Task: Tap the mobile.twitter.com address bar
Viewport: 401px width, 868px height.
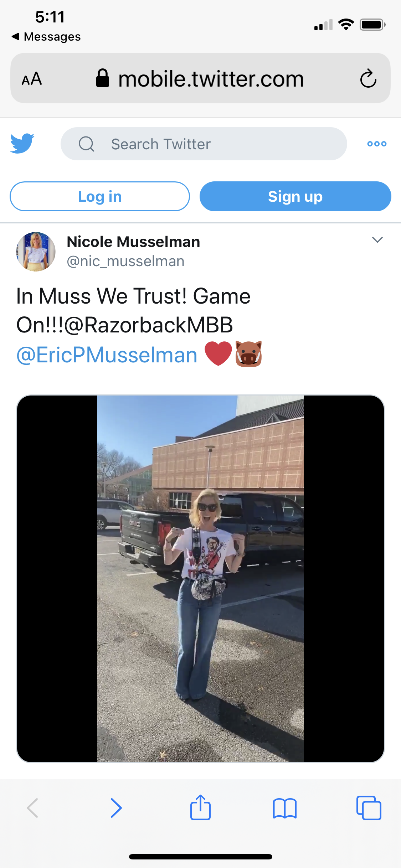Action: pyautogui.click(x=200, y=78)
